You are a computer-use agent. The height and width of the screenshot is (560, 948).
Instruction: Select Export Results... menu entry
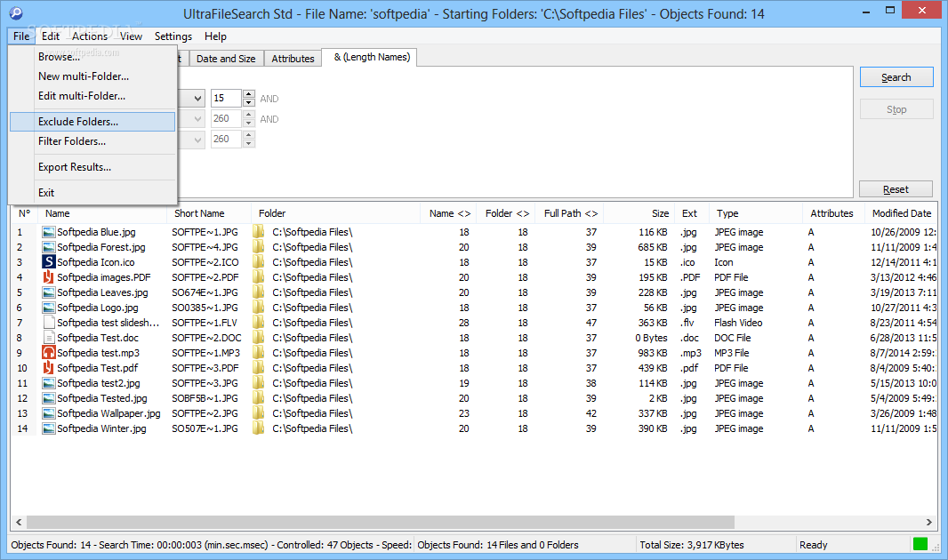tap(92, 167)
